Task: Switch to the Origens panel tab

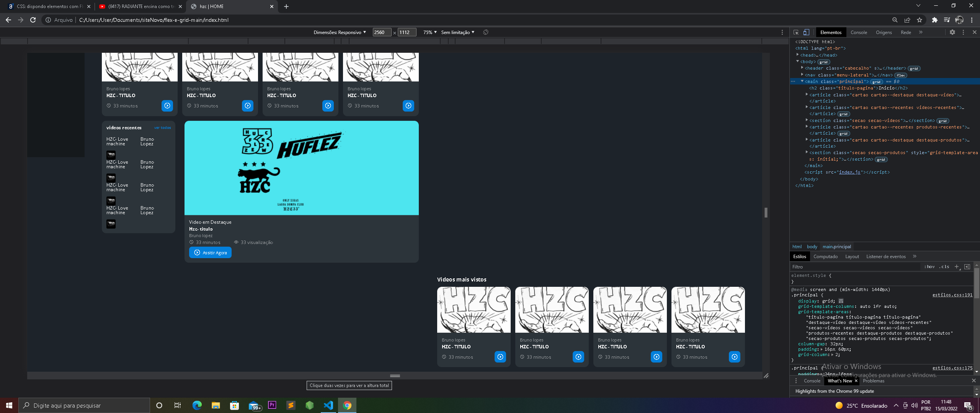Action: [x=884, y=33]
